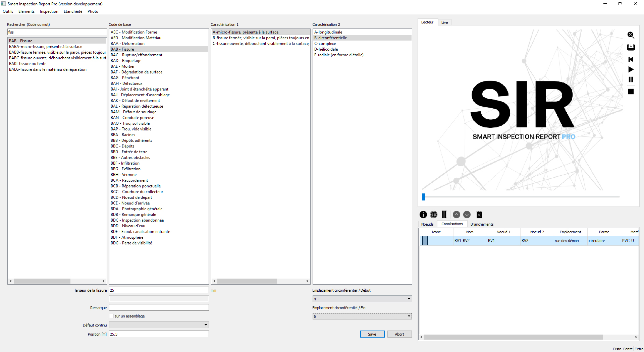The image size is (644, 352).
Task: Select 'C-fissure ouverte' in Caractérisation 1
Action: pyautogui.click(x=261, y=44)
